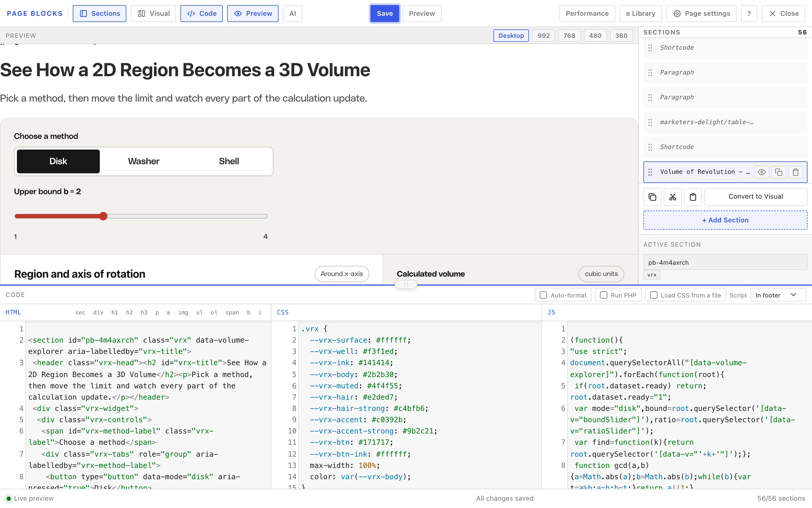Toggle the Sections panel button

click(99, 14)
